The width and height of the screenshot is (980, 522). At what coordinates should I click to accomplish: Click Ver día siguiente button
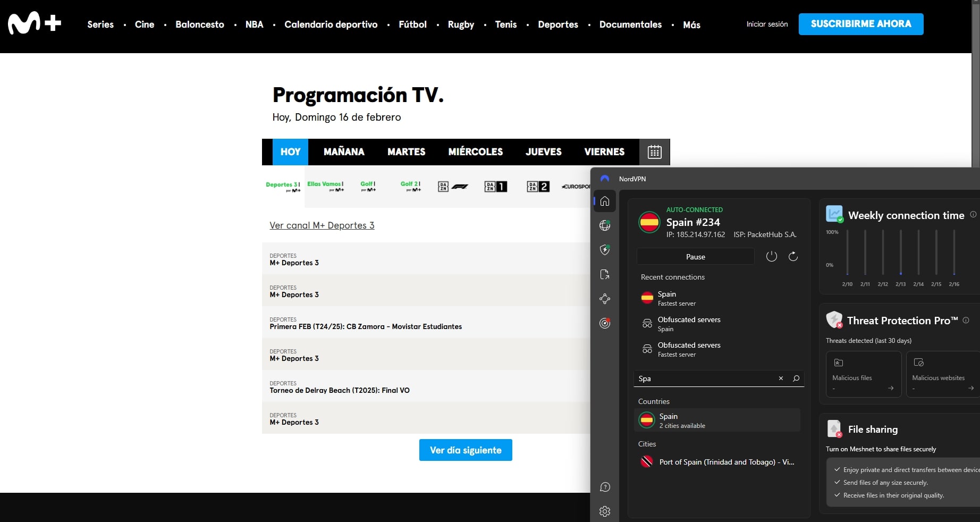465,450
